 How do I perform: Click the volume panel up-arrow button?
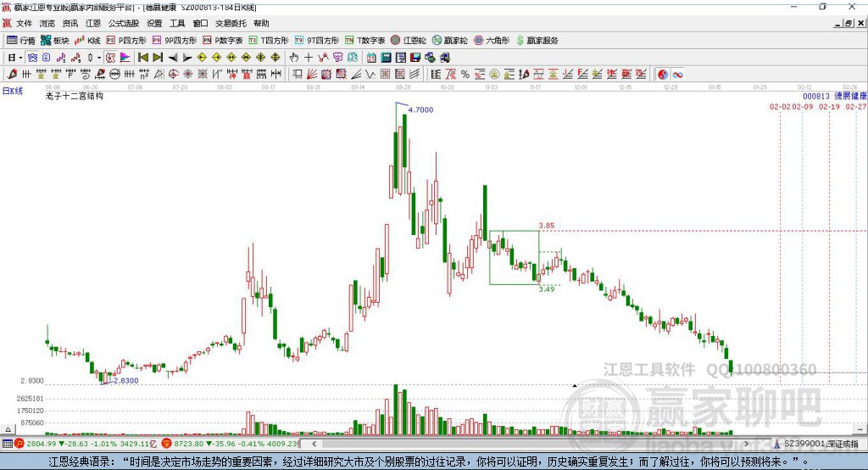click(x=8, y=429)
